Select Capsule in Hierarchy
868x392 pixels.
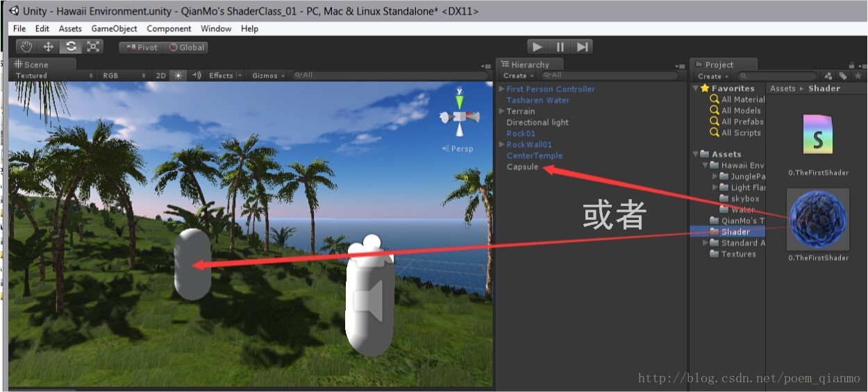pyautogui.click(x=522, y=167)
